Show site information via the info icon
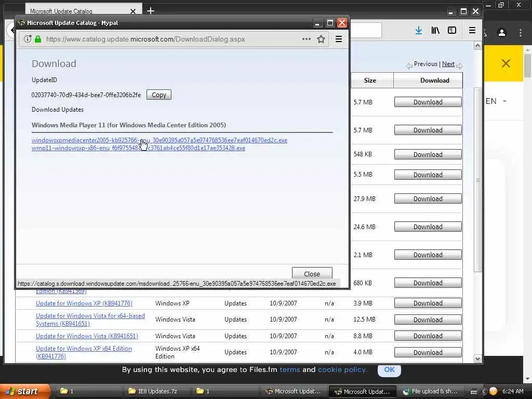 [x=28, y=39]
